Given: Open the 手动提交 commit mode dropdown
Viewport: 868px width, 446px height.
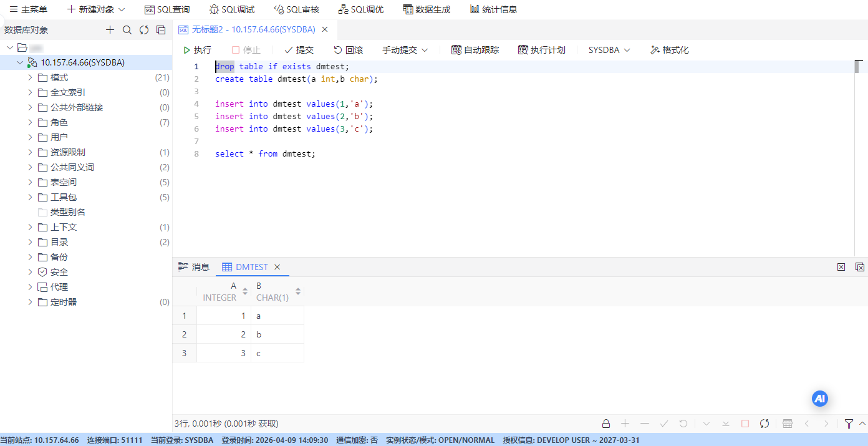Looking at the screenshot, I should tap(405, 50).
